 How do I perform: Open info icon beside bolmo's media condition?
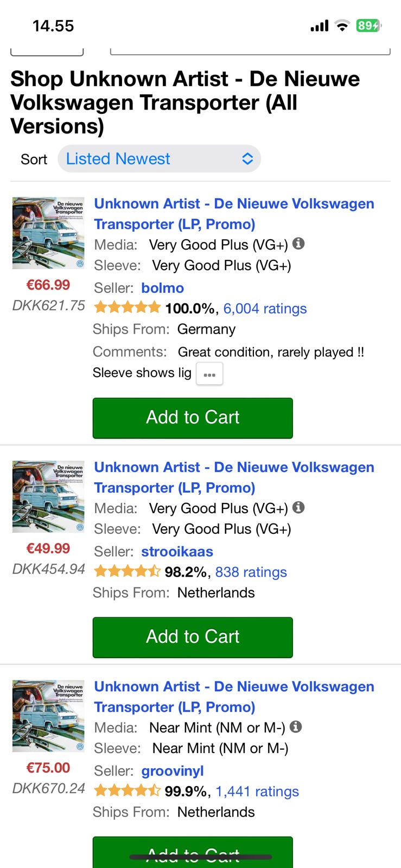tap(298, 244)
